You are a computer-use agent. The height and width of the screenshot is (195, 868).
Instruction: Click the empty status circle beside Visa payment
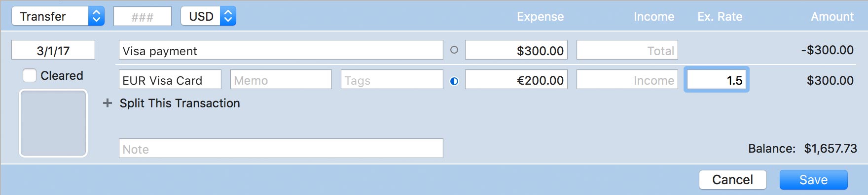coord(454,50)
